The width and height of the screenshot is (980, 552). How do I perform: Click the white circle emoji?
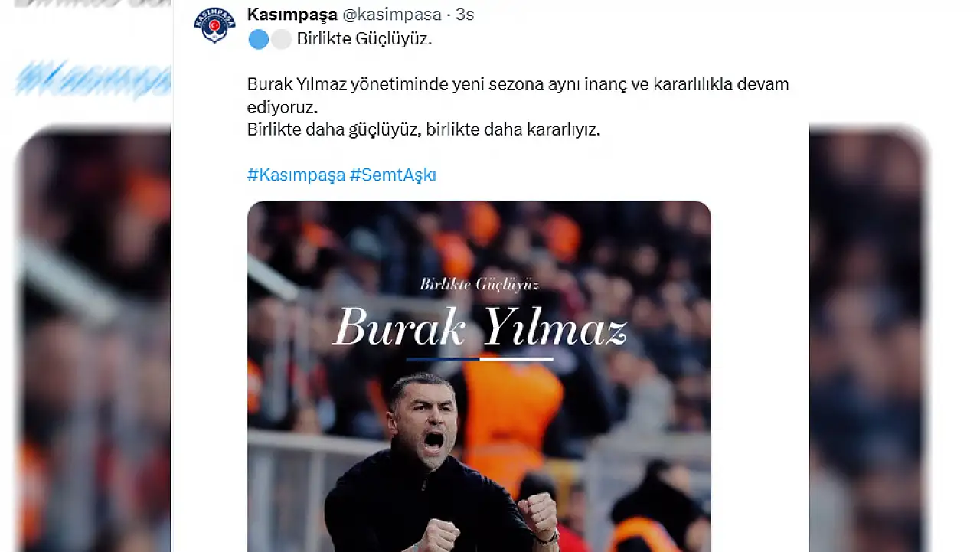coord(281,39)
